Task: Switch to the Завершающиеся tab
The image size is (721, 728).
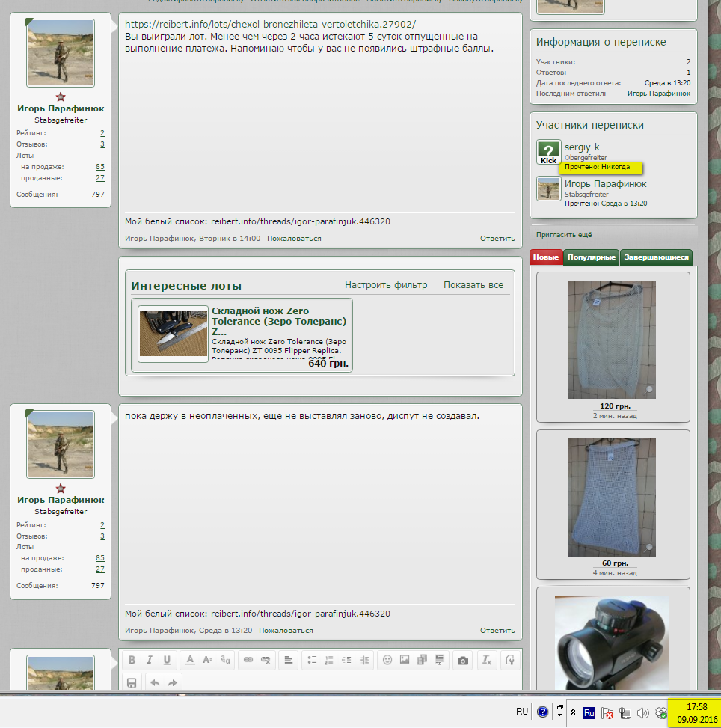Action: [x=656, y=257]
